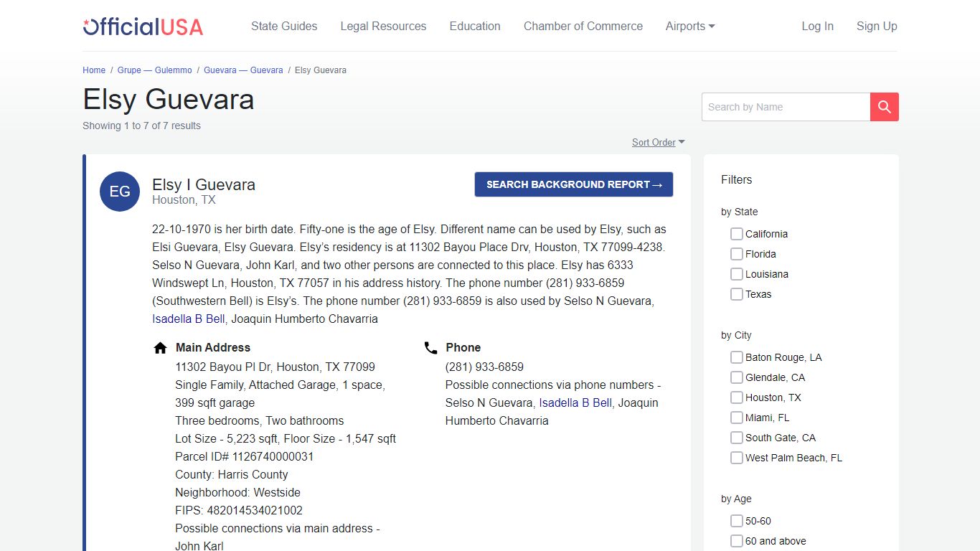Toggle the South Gate, CA checkbox

click(x=736, y=438)
